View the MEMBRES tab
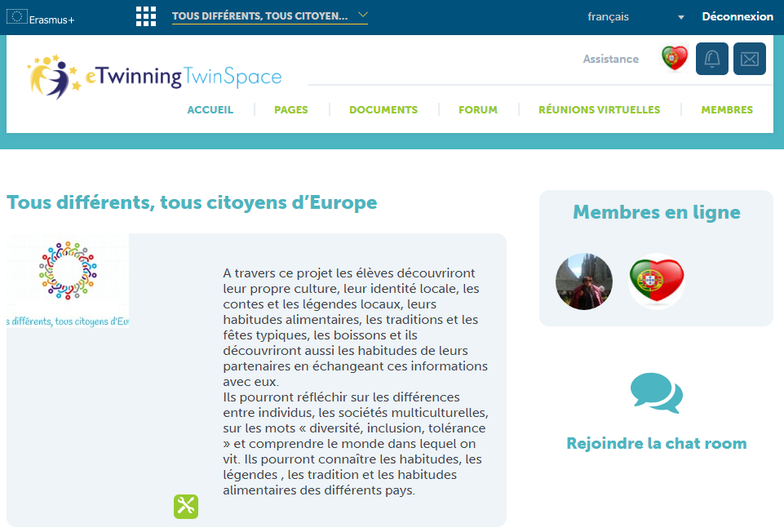 pos(727,110)
